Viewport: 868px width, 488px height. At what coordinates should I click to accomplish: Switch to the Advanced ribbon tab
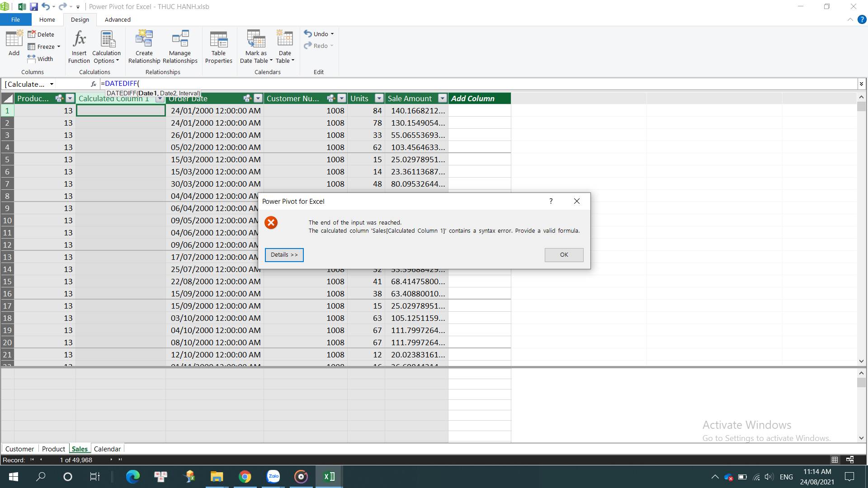[x=118, y=19]
